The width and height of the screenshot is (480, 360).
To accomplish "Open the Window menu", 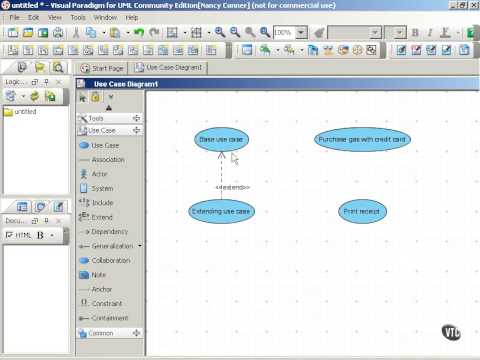I will click(x=105, y=17).
